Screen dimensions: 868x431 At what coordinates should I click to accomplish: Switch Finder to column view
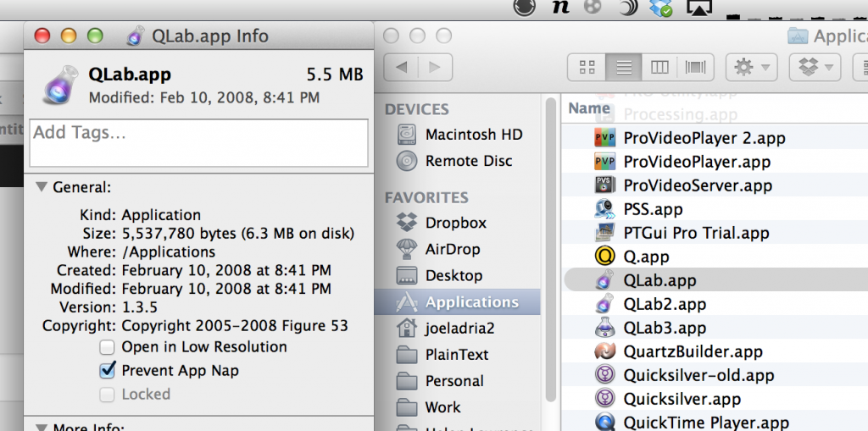(659, 68)
